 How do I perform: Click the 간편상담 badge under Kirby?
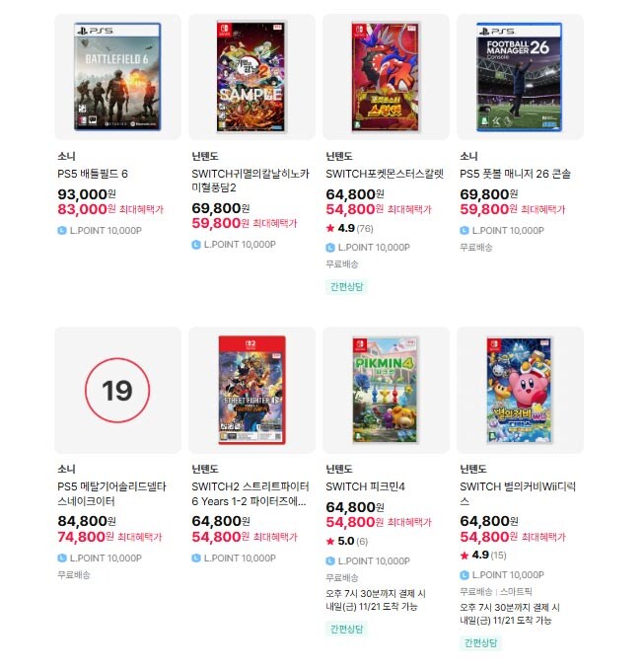pyautogui.click(x=480, y=642)
